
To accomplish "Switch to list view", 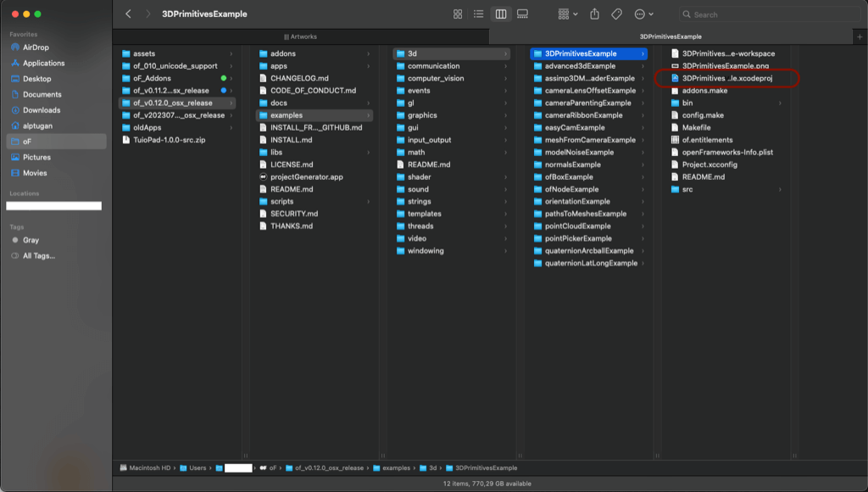I will [x=479, y=14].
